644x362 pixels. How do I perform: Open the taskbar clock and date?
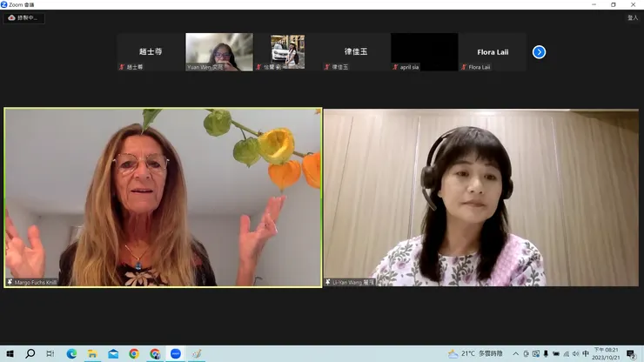click(607, 354)
